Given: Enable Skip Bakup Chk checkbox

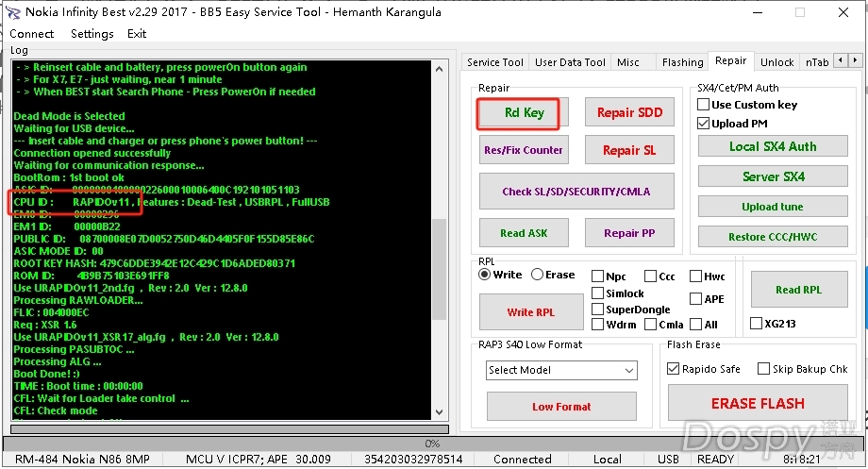Looking at the screenshot, I should click(x=803, y=369).
